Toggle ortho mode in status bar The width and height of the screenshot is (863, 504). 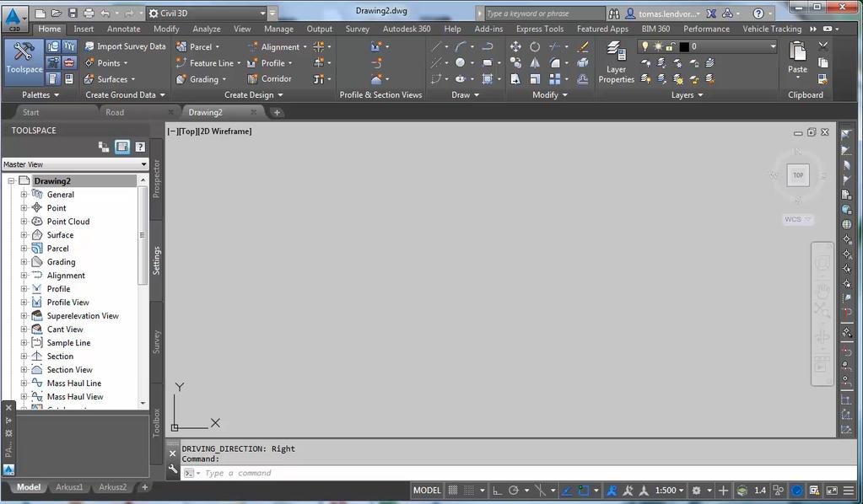click(x=497, y=491)
